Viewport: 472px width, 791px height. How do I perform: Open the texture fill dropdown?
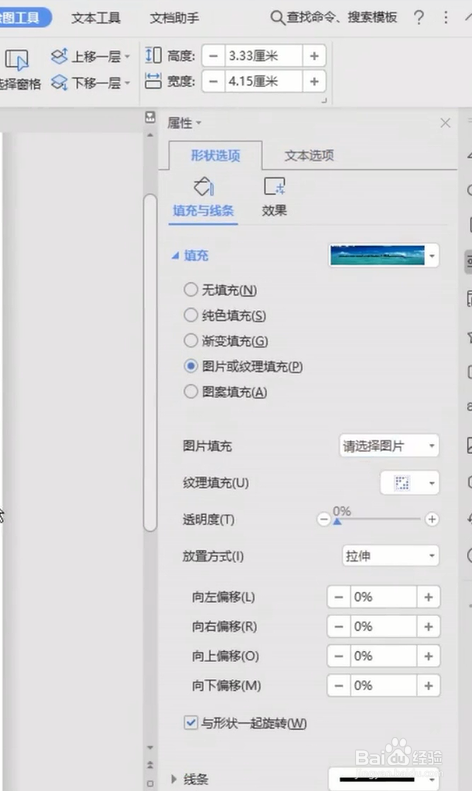pos(409,483)
